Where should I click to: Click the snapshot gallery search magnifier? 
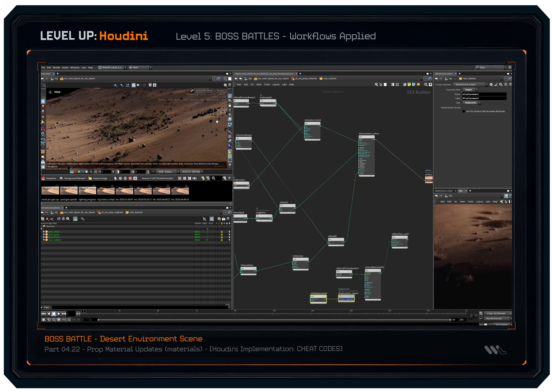(x=214, y=178)
